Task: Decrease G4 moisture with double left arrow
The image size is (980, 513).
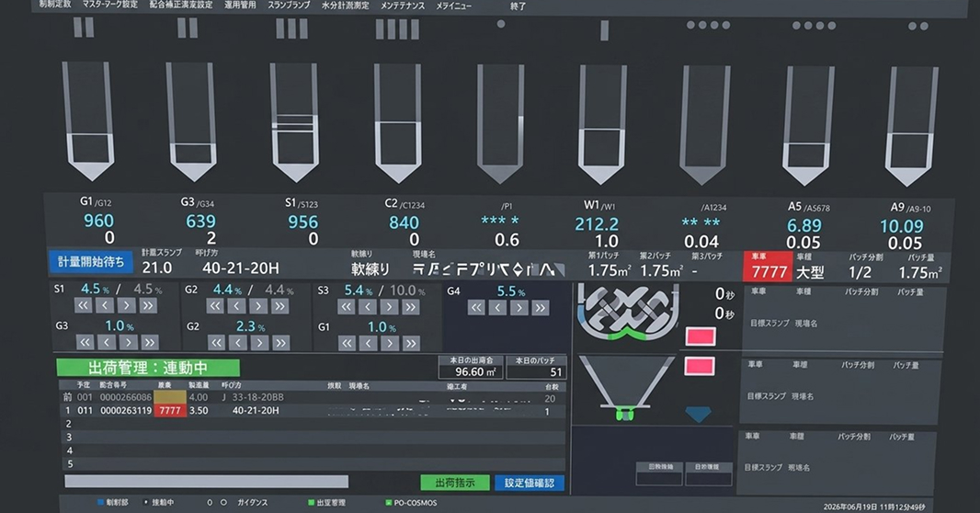Action: (x=476, y=307)
